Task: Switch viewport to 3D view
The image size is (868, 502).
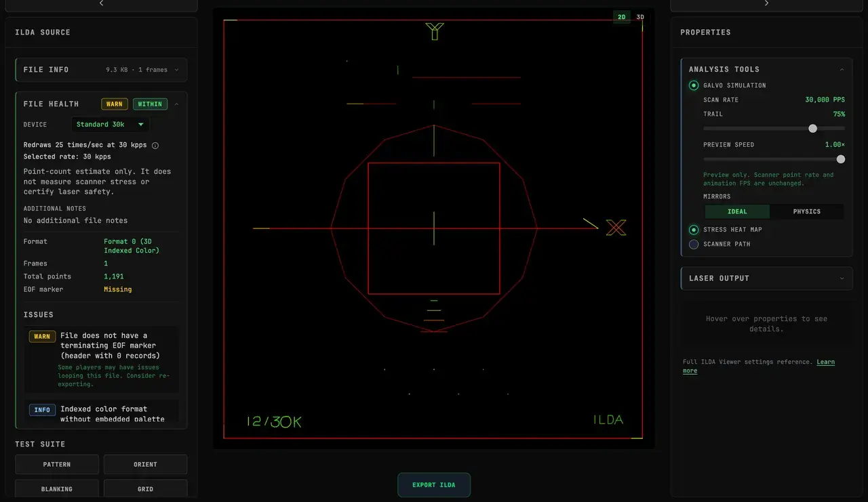Action: pyautogui.click(x=640, y=17)
